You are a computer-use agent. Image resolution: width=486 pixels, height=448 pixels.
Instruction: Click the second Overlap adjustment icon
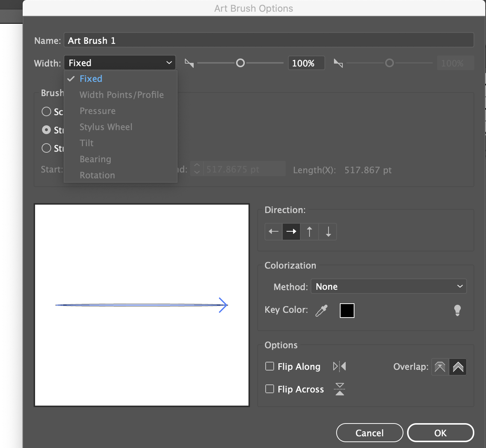[x=458, y=367]
